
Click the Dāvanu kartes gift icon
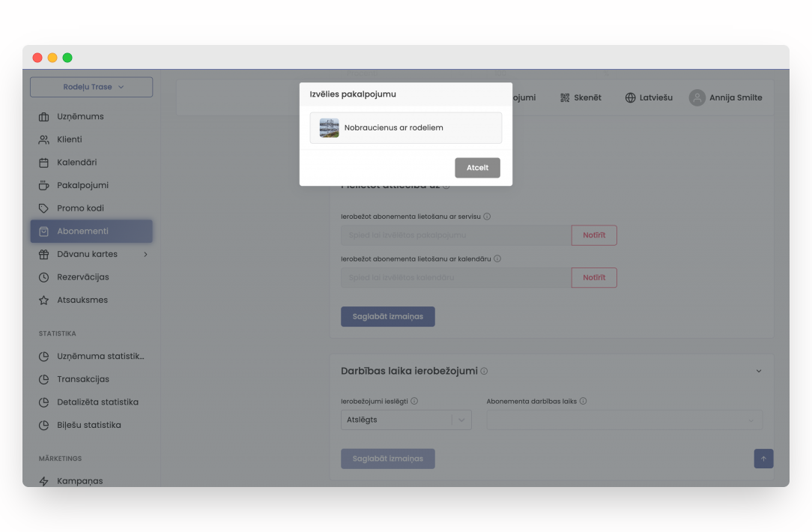pos(43,254)
